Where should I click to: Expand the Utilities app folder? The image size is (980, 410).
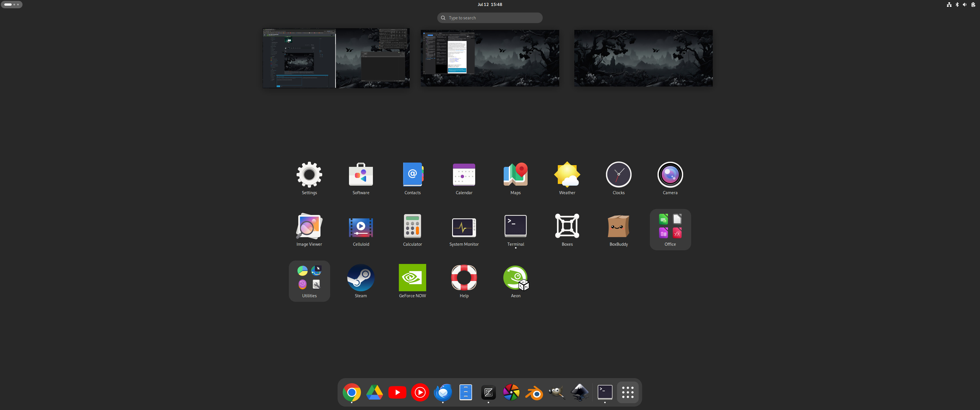tap(309, 281)
